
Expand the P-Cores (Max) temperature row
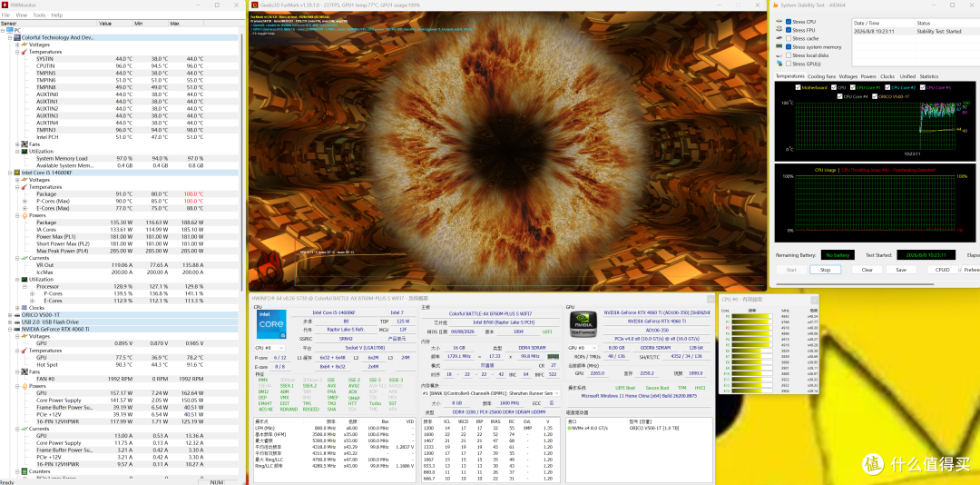tap(25, 201)
